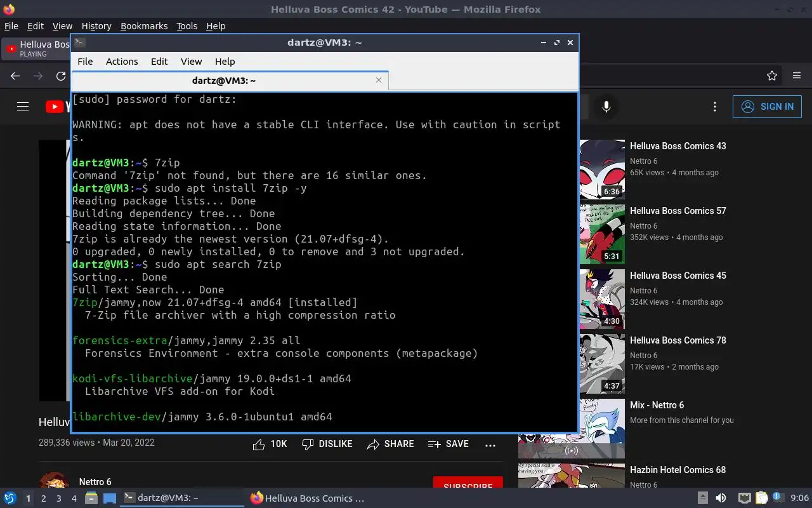
Task: Open terminal Actions menu
Action: coord(122,62)
